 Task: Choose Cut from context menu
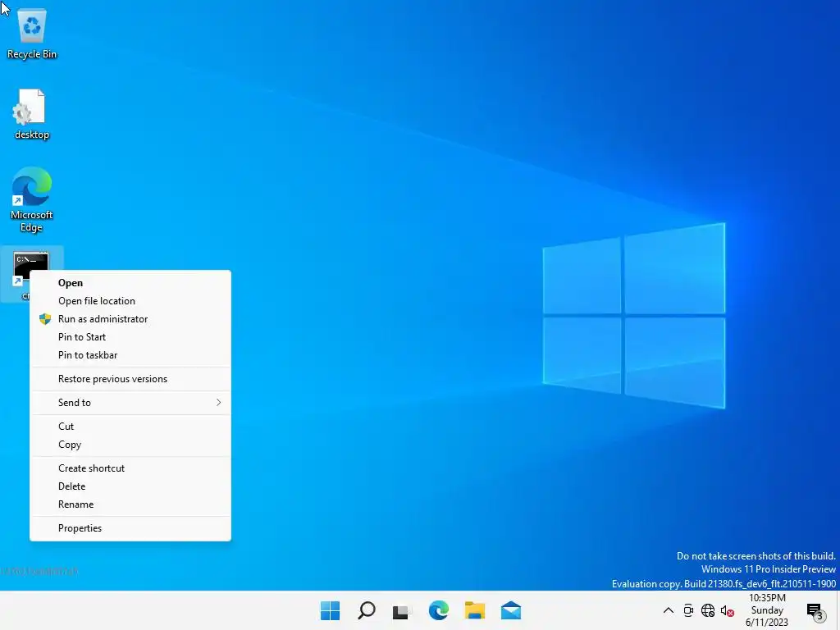pyautogui.click(x=130, y=427)
